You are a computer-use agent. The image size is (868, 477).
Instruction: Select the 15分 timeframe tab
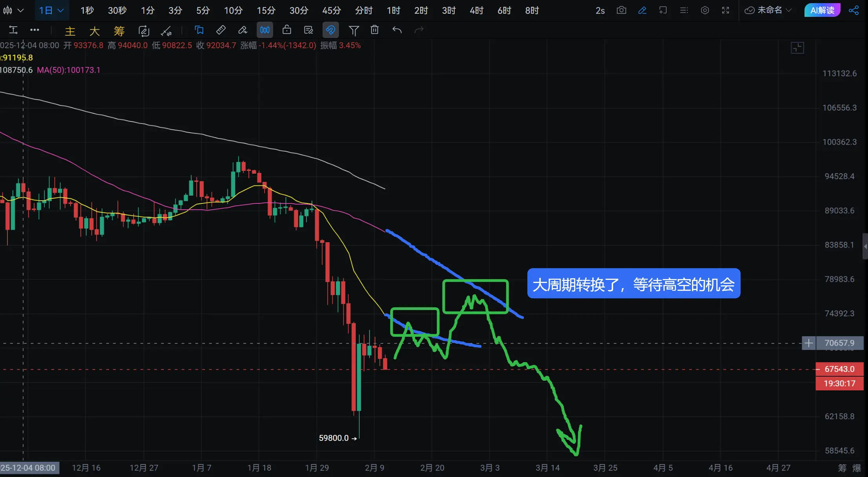[266, 11]
